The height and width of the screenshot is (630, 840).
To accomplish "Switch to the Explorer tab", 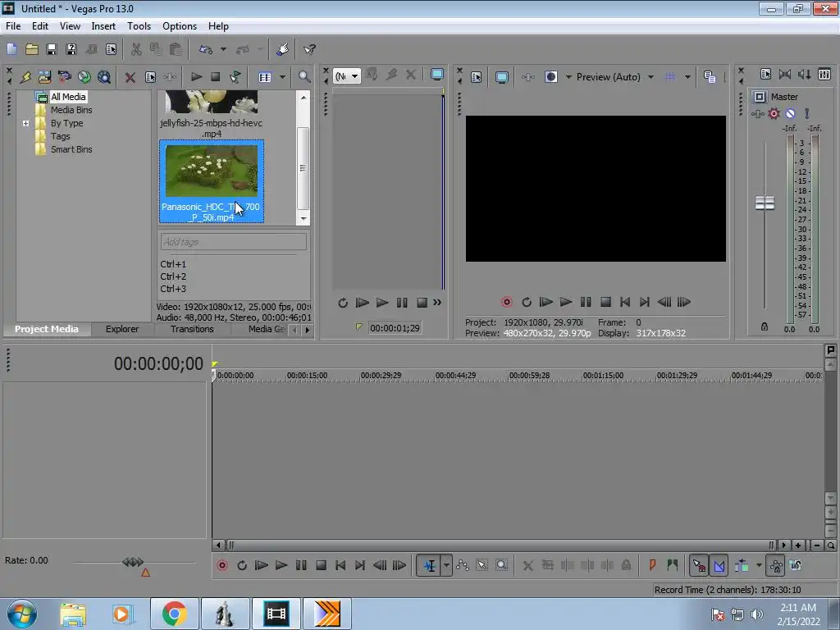I will [122, 329].
